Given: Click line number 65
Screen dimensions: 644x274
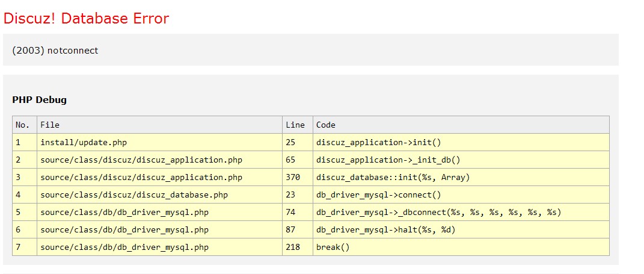Looking at the screenshot, I should [298, 160].
